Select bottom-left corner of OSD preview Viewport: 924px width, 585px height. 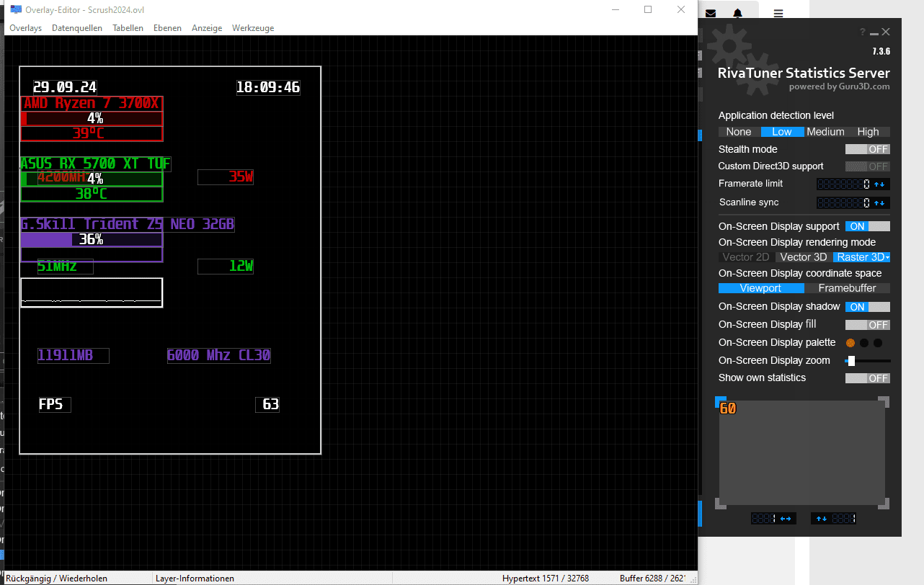click(x=720, y=503)
